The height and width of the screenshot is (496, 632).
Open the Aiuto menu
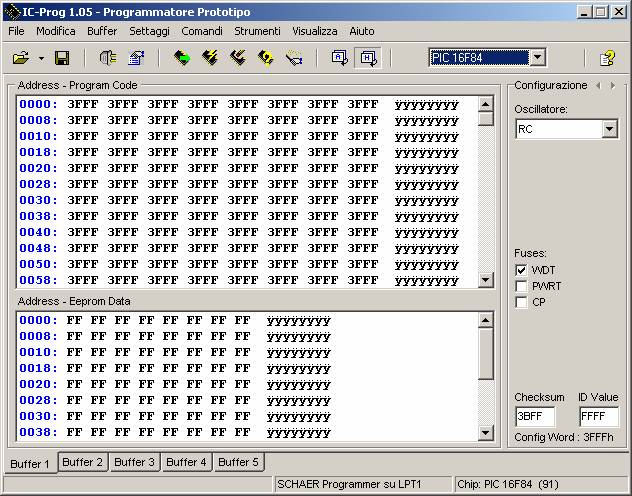[362, 31]
